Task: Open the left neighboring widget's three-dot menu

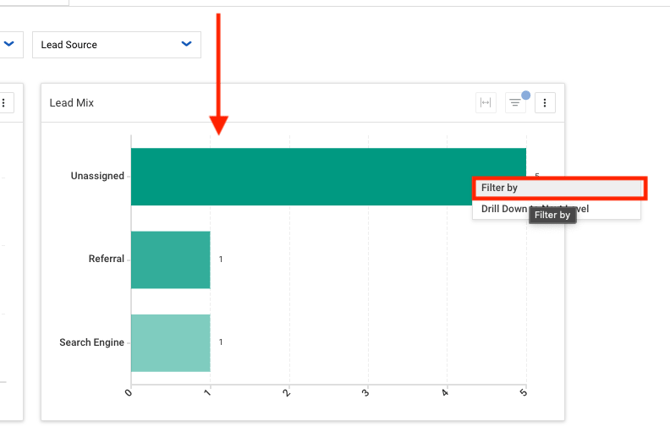Action: tap(5, 103)
